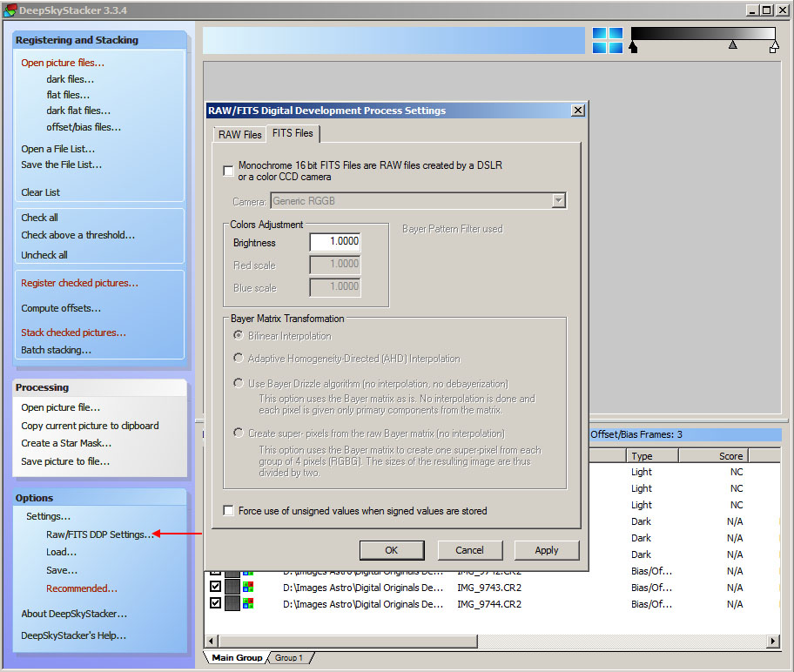Click Open picture file... under Processing

click(60, 407)
